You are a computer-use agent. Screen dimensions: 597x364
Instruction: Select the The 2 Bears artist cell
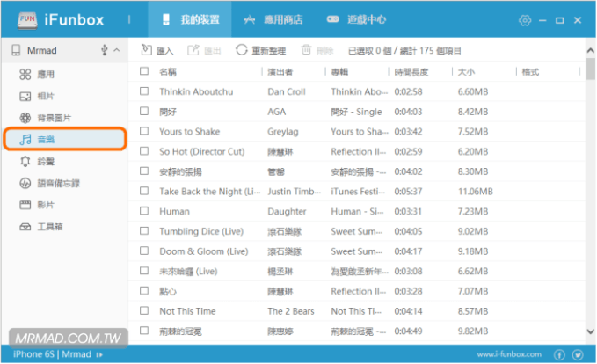tap(291, 311)
